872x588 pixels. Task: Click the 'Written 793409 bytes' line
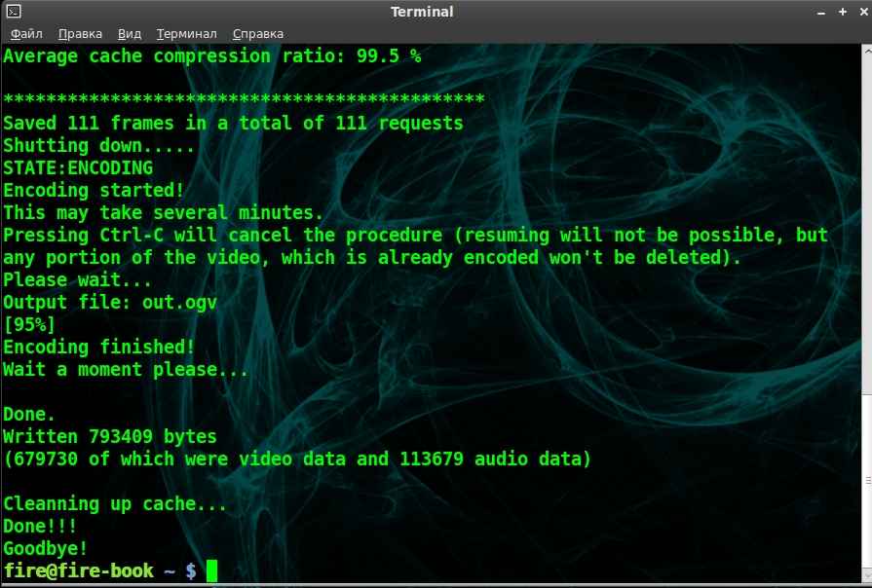(109, 436)
